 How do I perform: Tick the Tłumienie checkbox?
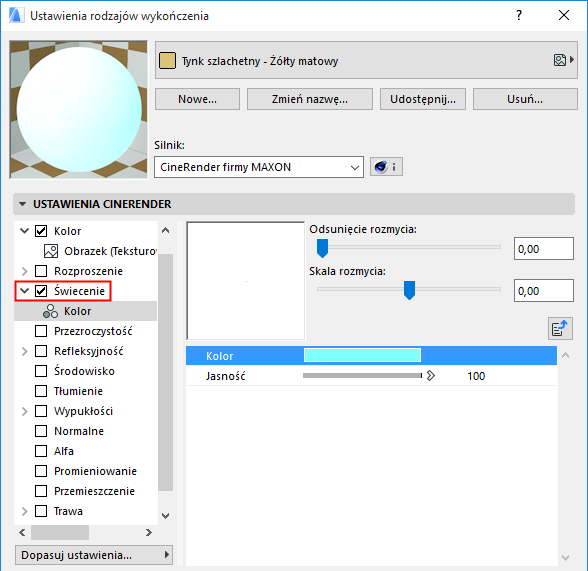tap(41, 391)
